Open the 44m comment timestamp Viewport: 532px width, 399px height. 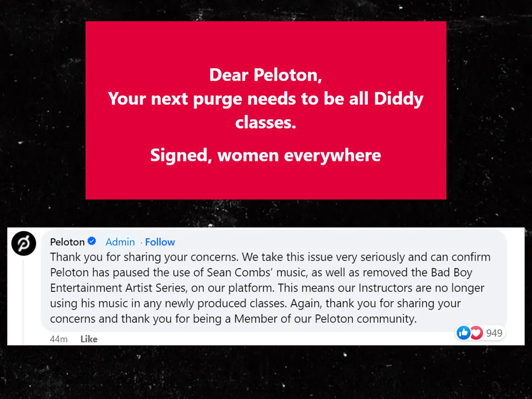(59, 339)
